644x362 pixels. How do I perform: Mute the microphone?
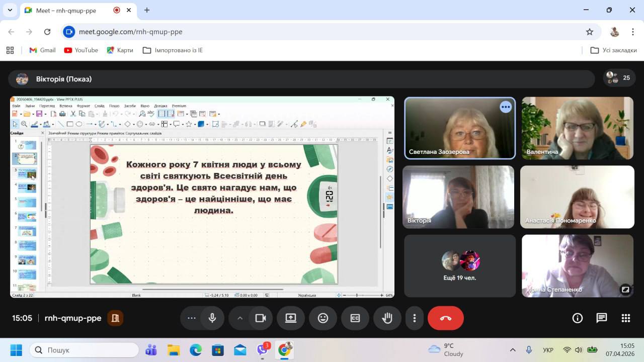[x=212, y=318]
